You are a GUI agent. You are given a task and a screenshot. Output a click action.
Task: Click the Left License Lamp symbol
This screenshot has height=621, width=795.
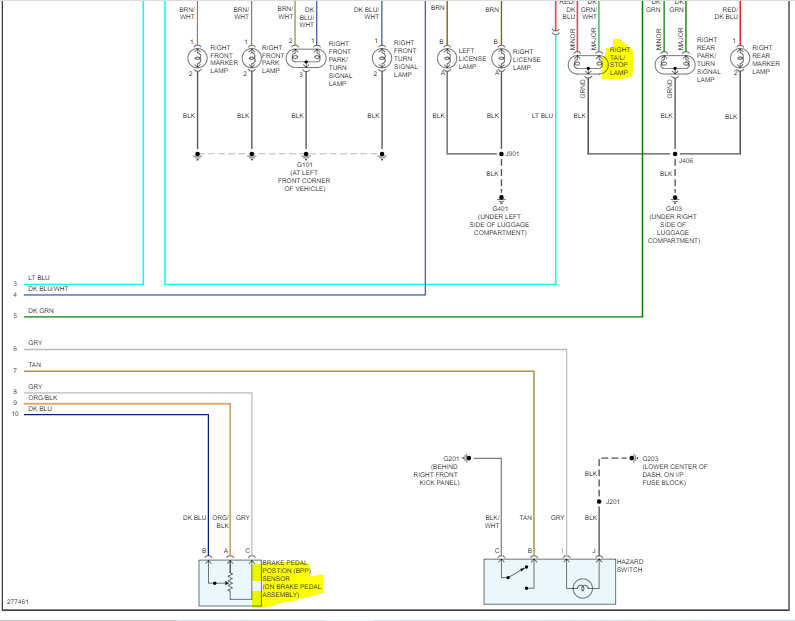(447, 58)
